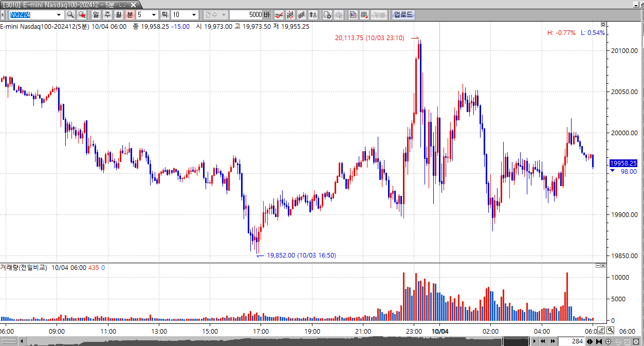Click the fast-forward double-right arrow button
Viewport: 644px width, 346px height.
(x=553, y=341)
